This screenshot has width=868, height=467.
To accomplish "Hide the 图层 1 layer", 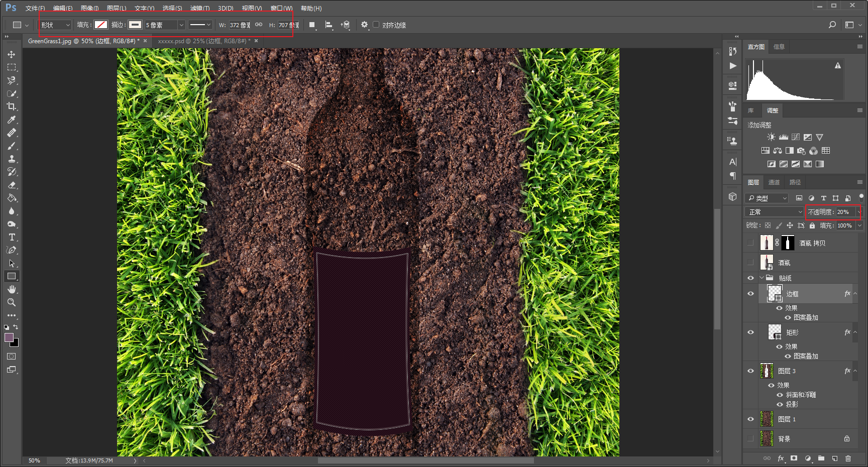I will [751, 419].
